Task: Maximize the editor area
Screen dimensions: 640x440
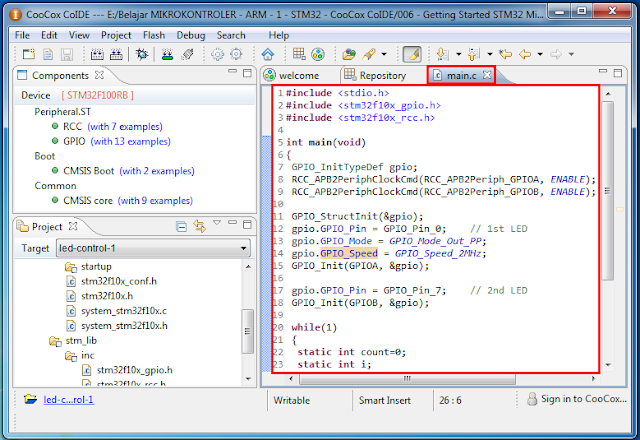Action: (618, 73)
